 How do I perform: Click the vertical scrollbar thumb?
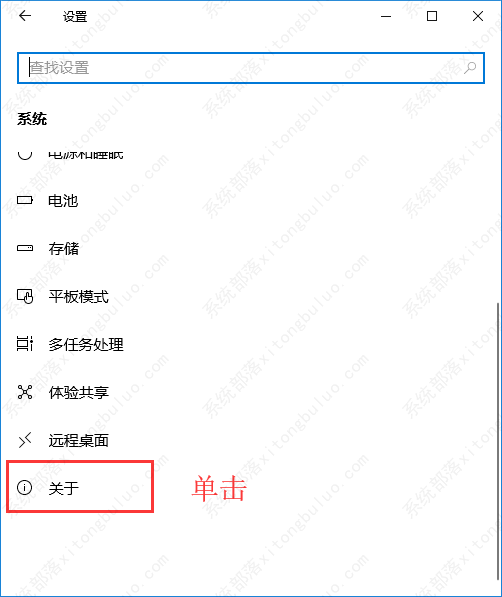click(x=498, y=442)
